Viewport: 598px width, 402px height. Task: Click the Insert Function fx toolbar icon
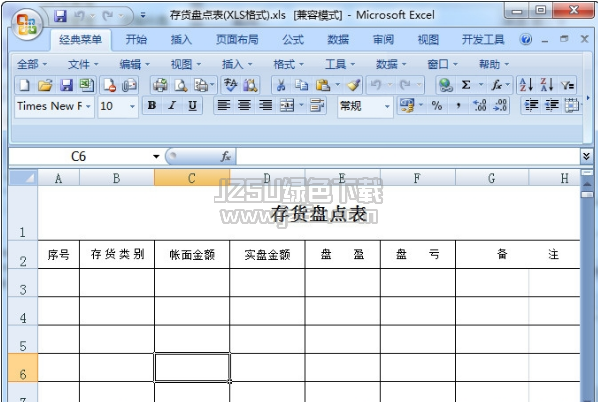coord(496,85)
